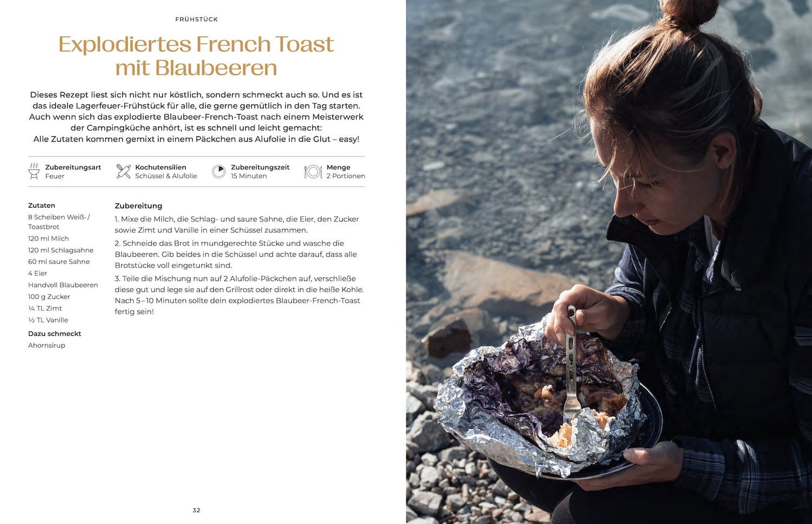Screen dimensions: 812x524
Task: Click the Handvoll Blaubeeren ingredient
Action: [x=63, y=285]
